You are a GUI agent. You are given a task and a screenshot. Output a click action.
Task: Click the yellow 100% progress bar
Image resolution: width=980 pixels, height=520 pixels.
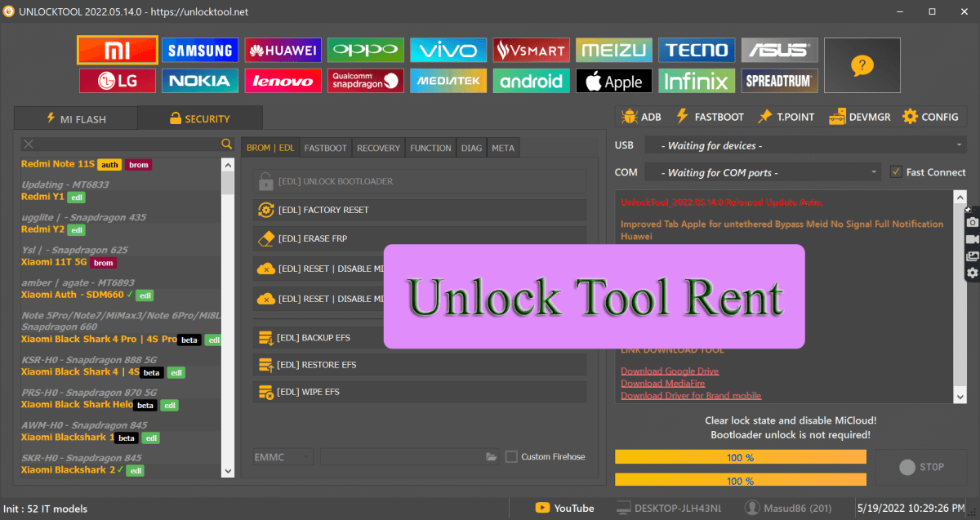pyautogui.click(x=739, y=456)
